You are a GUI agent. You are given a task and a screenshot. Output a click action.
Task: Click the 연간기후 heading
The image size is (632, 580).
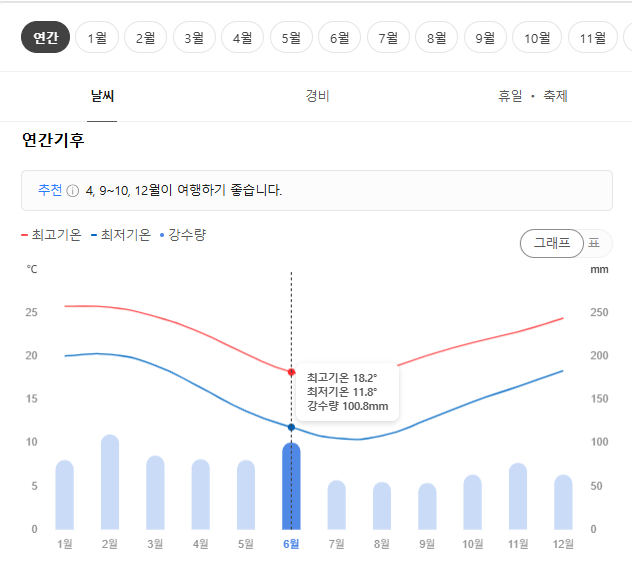coord(53,140)
